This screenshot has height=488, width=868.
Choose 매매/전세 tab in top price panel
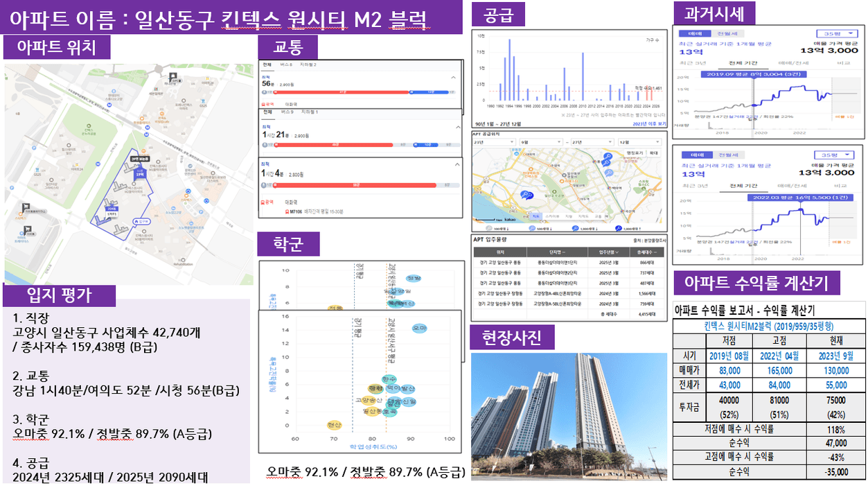(792, 62)
